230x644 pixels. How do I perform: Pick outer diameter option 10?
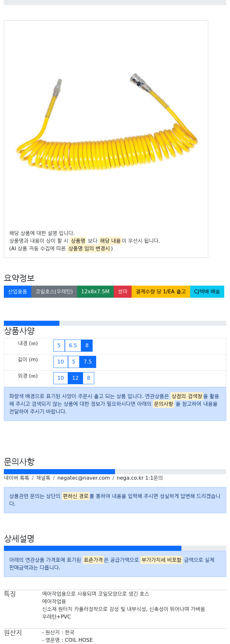coord(61,378)
